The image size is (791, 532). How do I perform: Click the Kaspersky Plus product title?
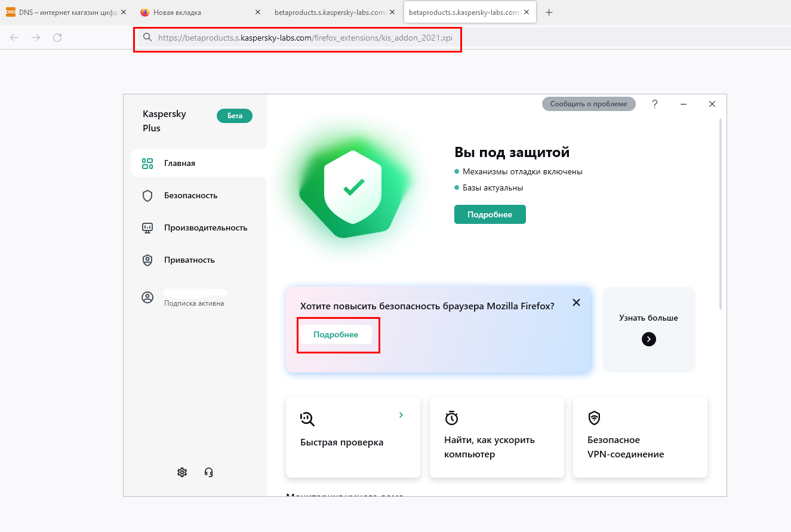coord(164,121)
